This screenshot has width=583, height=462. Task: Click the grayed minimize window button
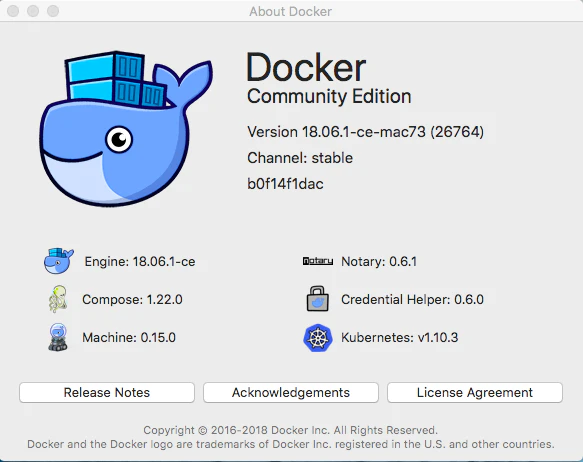tap(33, 11)
